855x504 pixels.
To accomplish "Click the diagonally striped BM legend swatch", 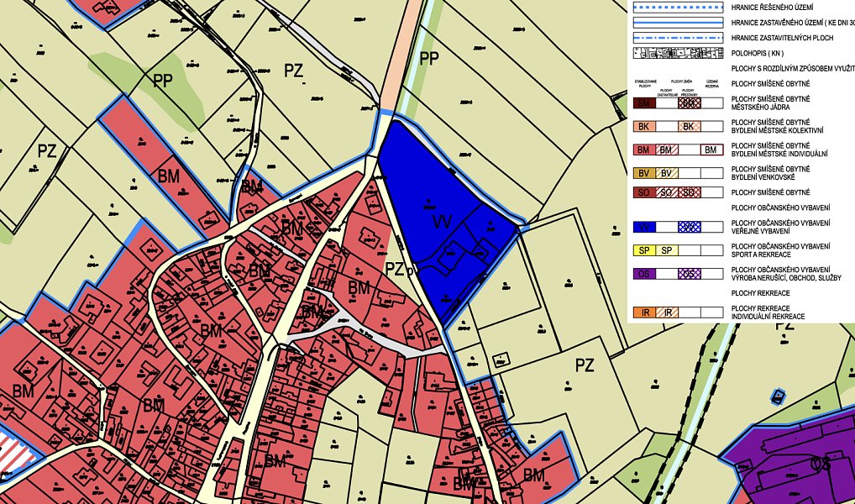I will pyautogui.click(x=667, y=150).
